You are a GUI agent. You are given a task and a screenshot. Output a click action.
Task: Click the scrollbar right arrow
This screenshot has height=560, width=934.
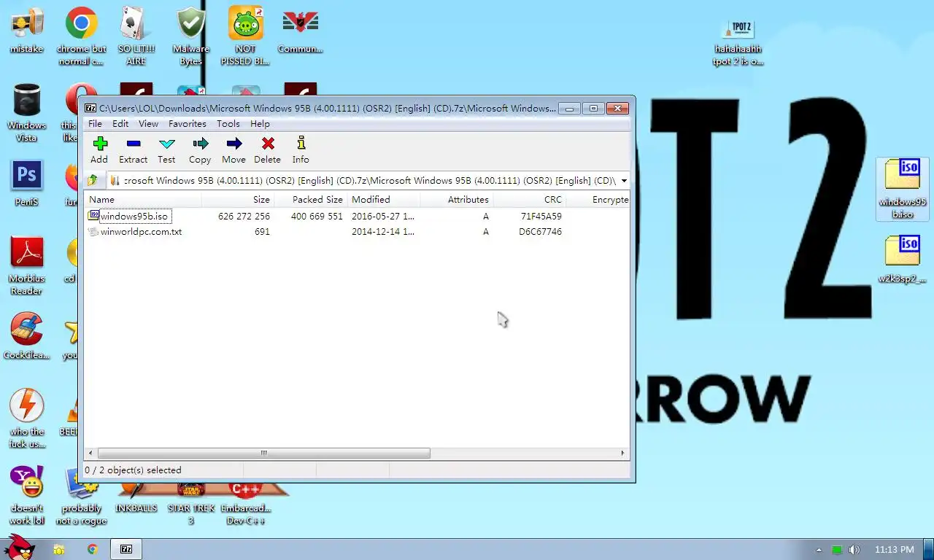click(622, 453)
